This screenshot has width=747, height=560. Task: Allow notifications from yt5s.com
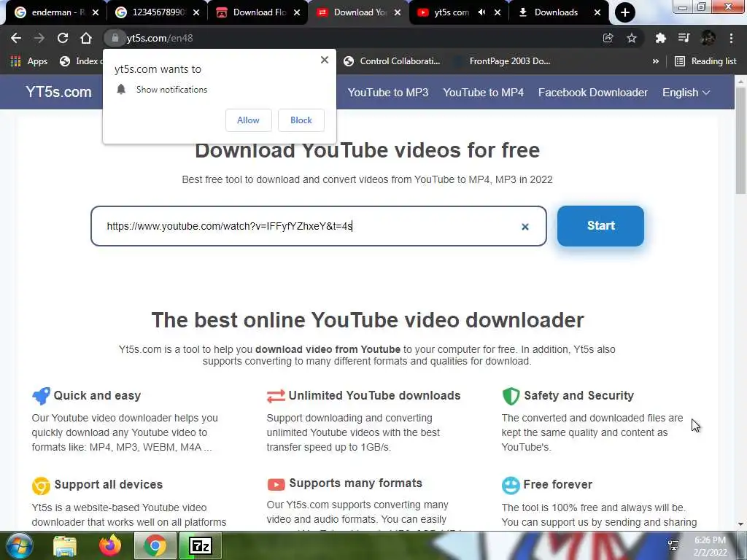click(248, 120)
